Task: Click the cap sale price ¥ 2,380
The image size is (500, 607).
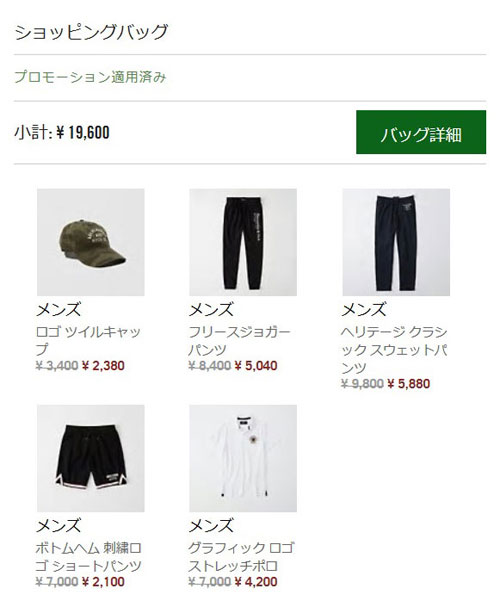Action: tap(103, 365)
